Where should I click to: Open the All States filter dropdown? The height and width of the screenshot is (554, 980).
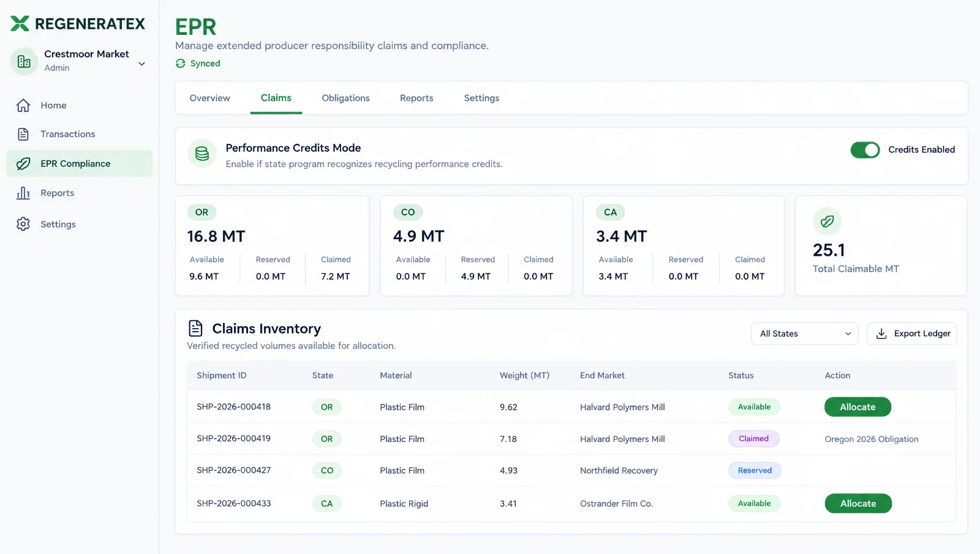805,334
